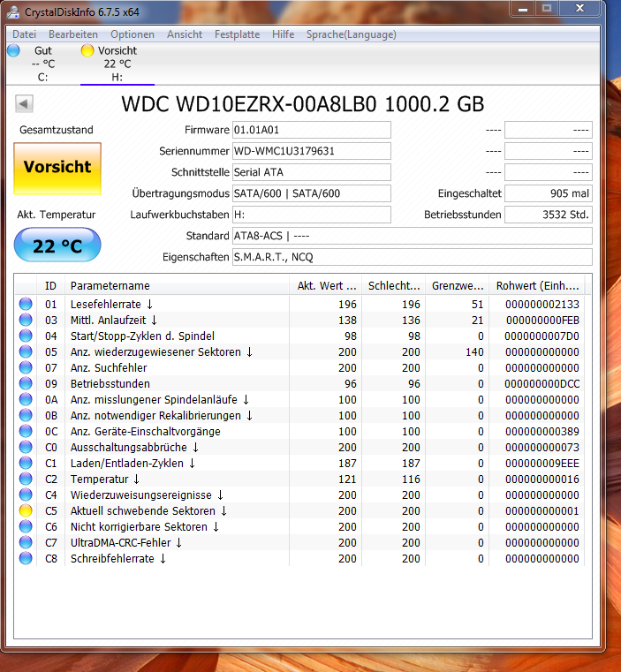Open the Festplatte menu
Viewport: 621px width, 672px height.
(x=237, y=34)
